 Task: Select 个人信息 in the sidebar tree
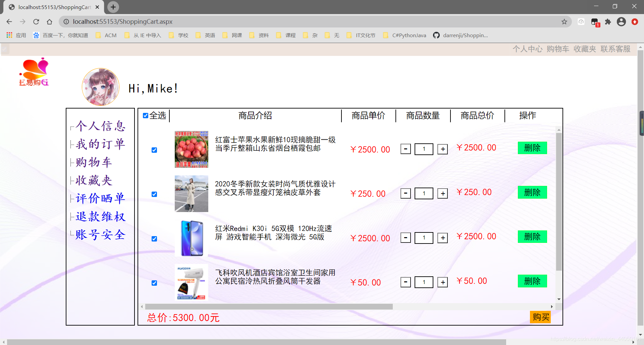pos(100,126)
